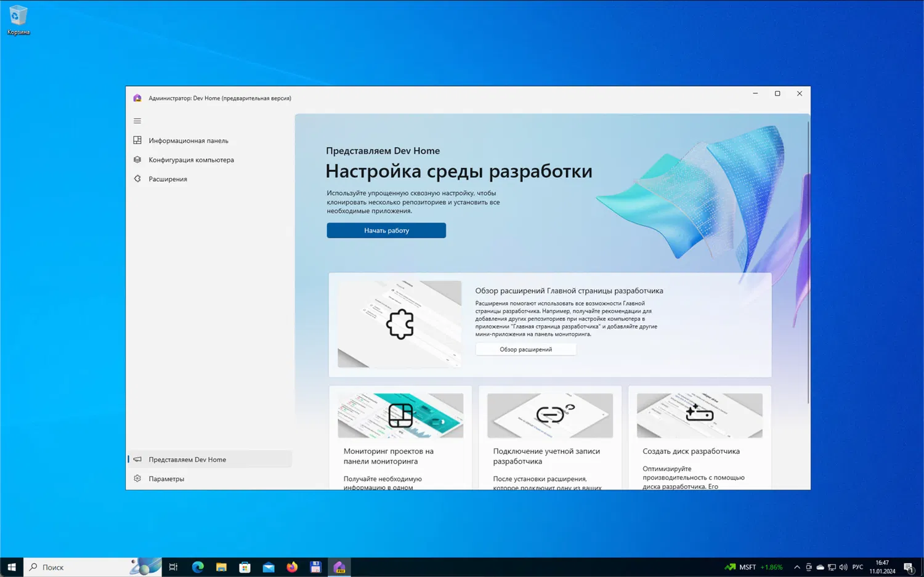Click the Информационная панель dashboard icon
Image resolution: width=924 pixels, height=577 pixels.
tap(137, 140)
